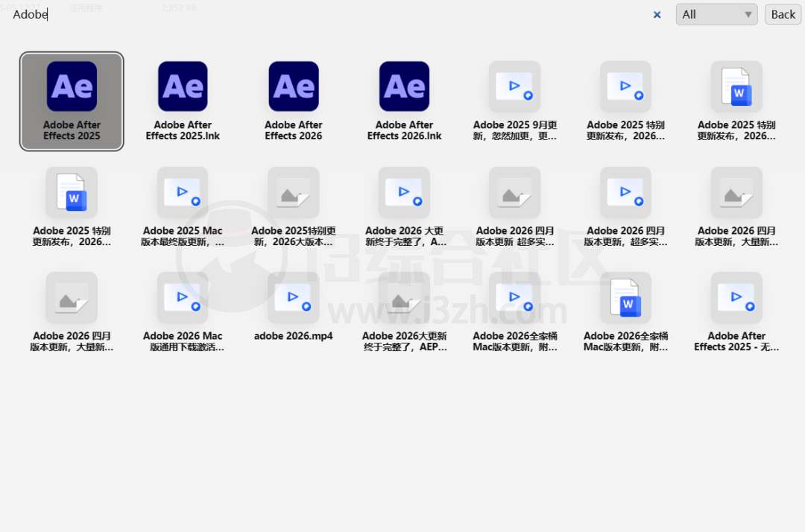
Task: Select the image file Adobe 2026 四月版本更新 超多实
Action: click(515, 206)
